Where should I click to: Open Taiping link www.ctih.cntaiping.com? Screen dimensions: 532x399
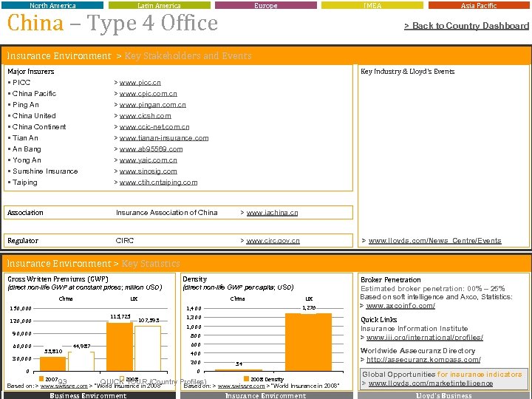click(x=158, y=183)
